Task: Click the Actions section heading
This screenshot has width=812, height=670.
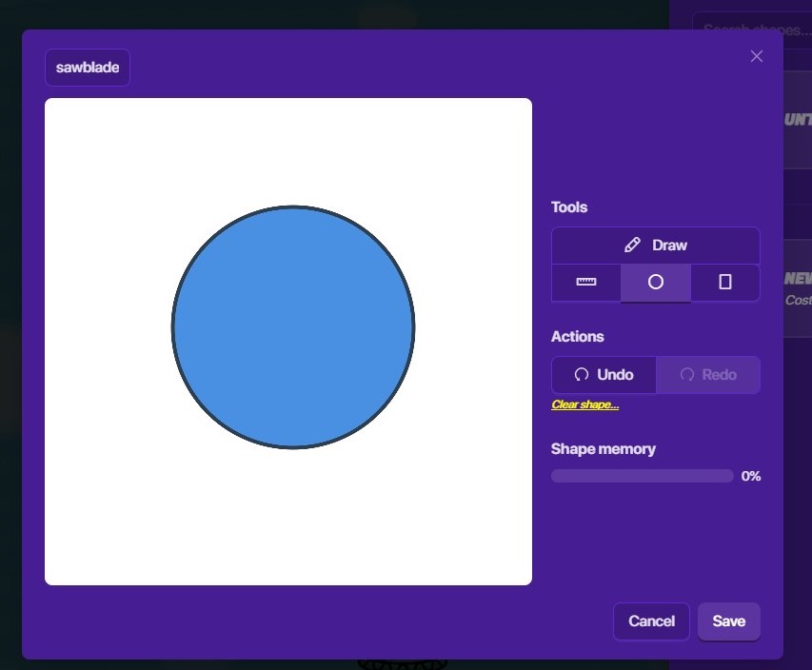Action: tap(577, 337)
